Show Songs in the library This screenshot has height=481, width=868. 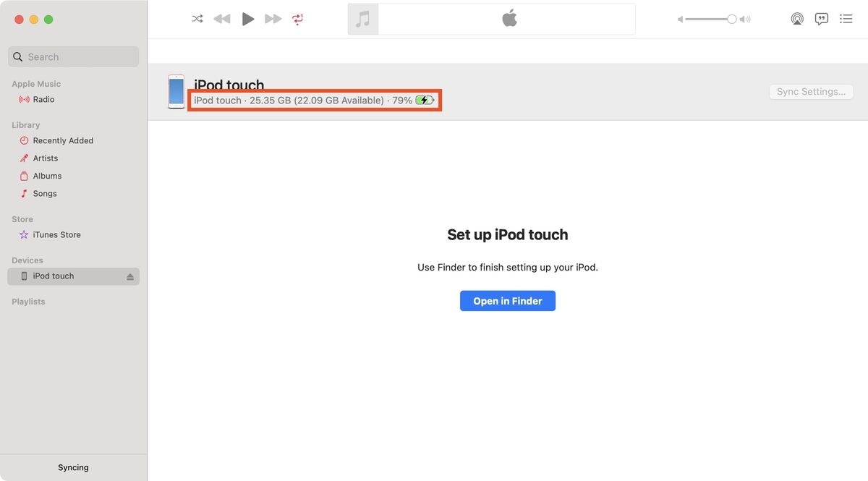[x=45, y=194]
